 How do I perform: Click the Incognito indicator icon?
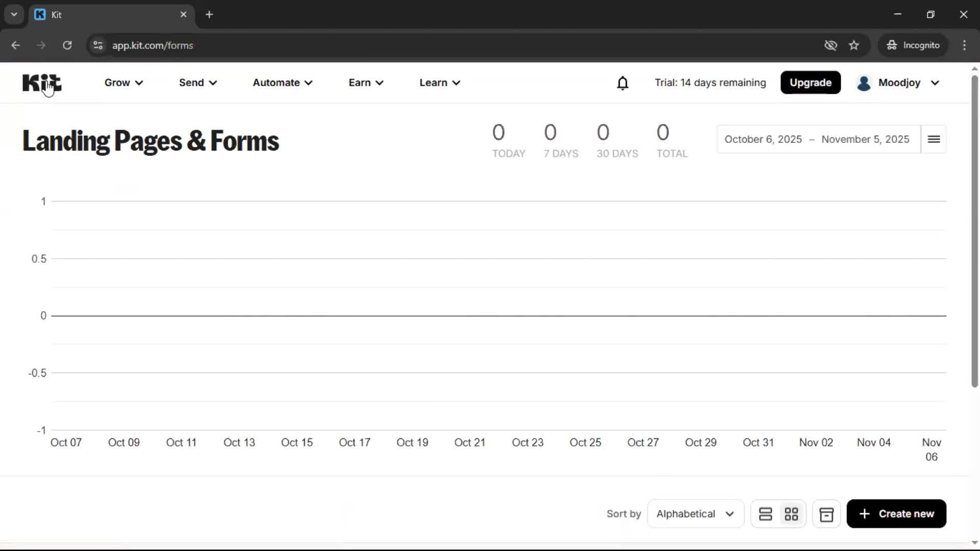coord(891,45)
